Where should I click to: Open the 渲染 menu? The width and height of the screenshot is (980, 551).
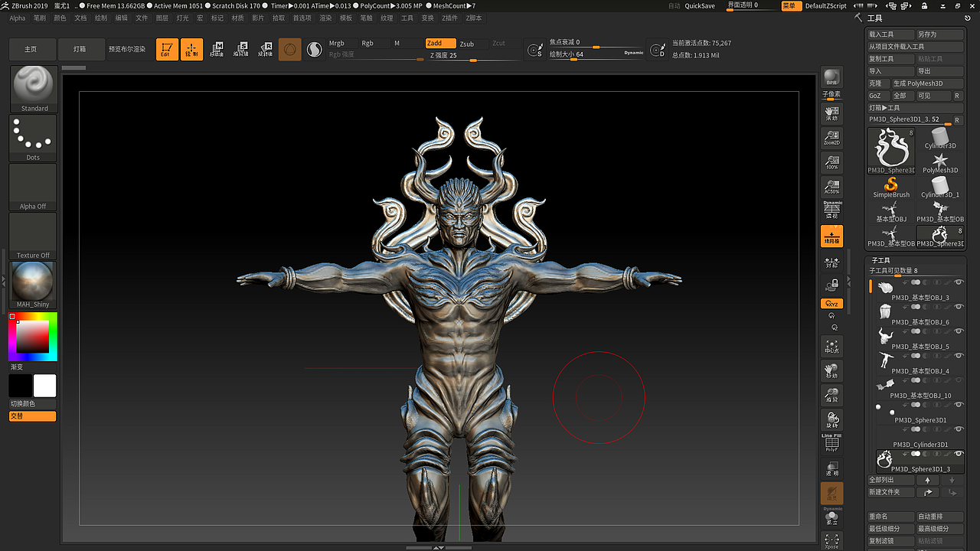pos(325,18)
